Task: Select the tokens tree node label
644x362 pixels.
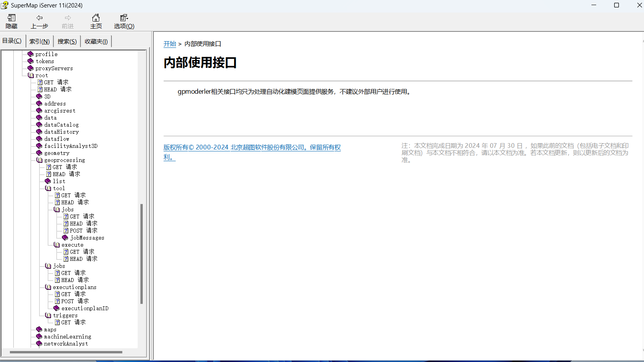Action: [45, 61]
